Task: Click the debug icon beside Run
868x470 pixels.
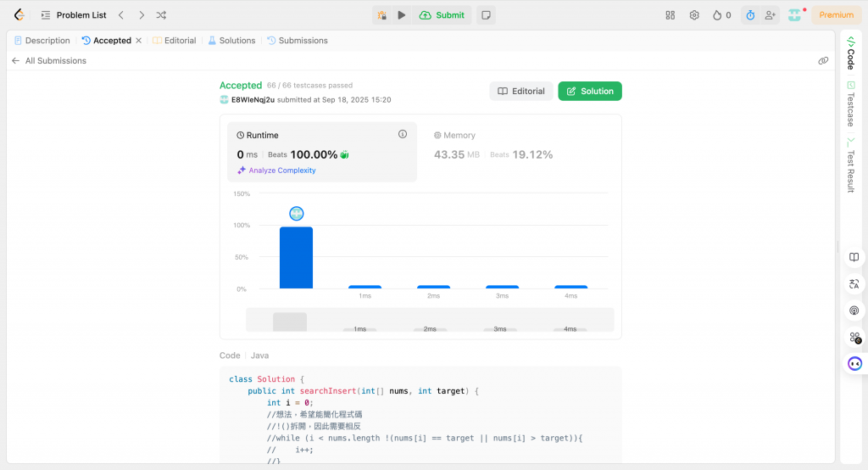Action: [x=382, y=15]
